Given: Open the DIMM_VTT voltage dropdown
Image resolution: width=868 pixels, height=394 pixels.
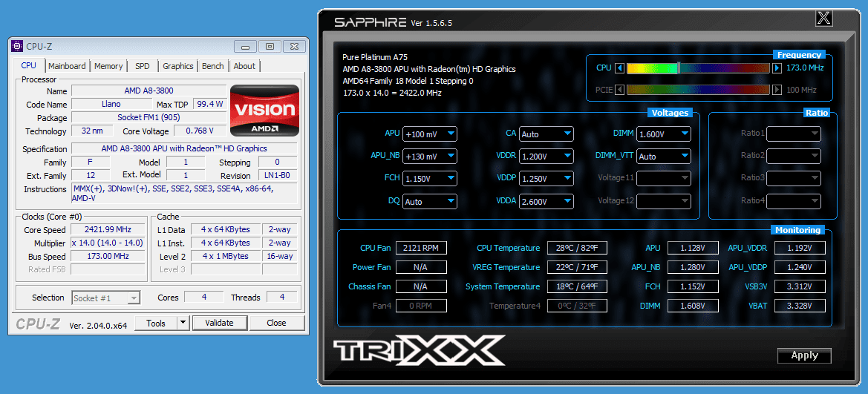Looking at the screenshot, I should 664,157.
